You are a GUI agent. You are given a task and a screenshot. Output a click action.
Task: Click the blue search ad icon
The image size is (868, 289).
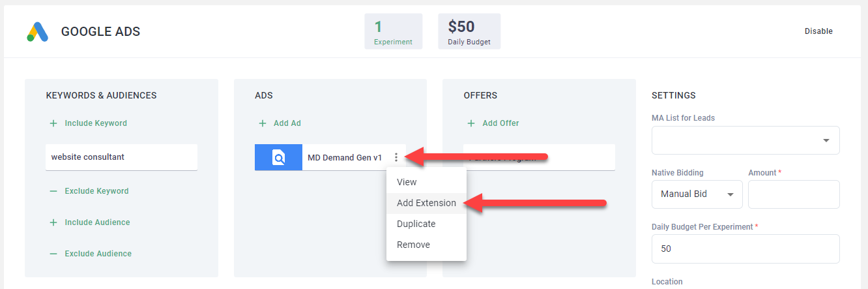(x=278, y=157)
